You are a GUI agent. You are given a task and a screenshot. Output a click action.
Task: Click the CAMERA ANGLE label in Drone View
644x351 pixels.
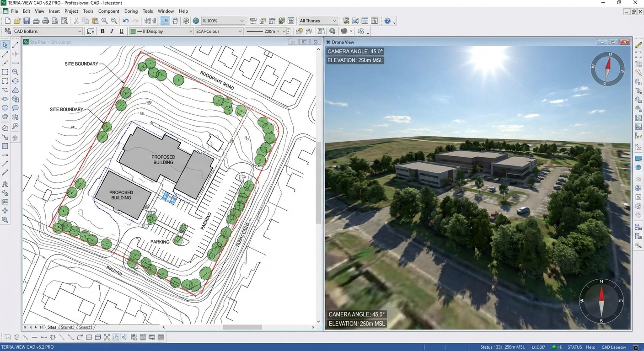coord(355,51)
